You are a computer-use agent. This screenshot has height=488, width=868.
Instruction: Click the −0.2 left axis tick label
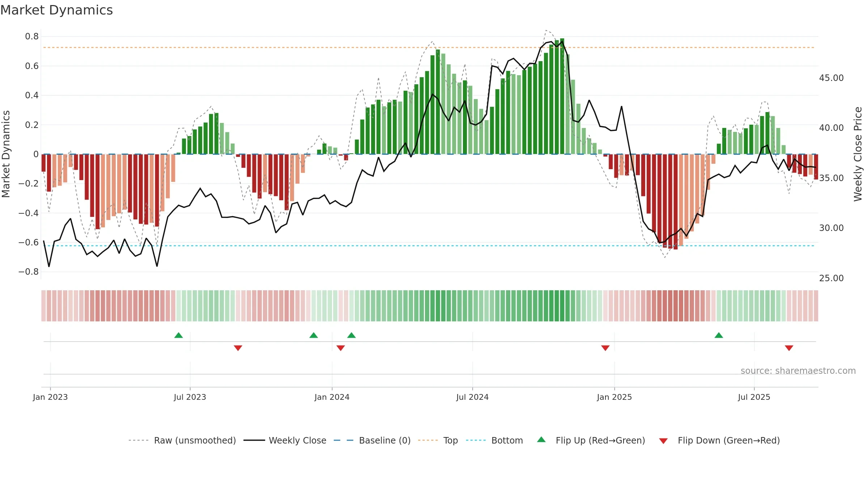coord(29,184)
